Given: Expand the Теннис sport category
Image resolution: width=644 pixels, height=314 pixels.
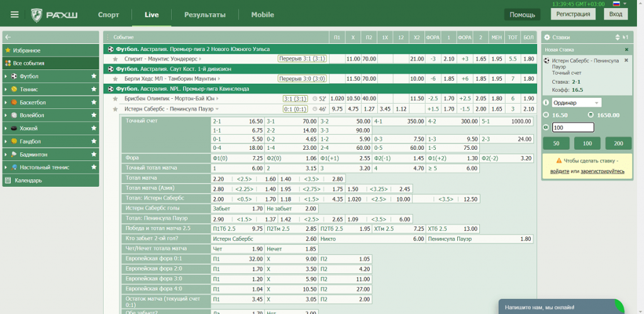Looking at the screenshot, I should click(x=6, y=89).
